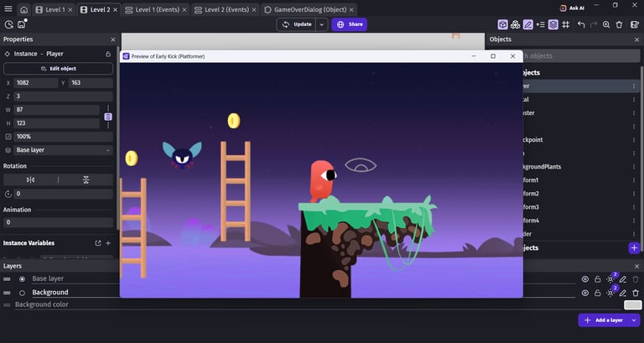Open Level 1 (Events) tab

click(157, 9)
